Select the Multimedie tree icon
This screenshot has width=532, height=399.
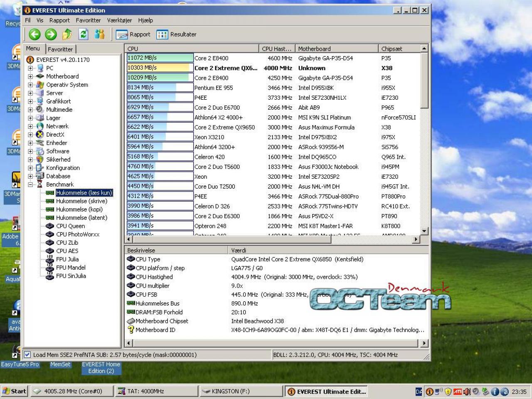pyautogui.click(x=40, y=110)
